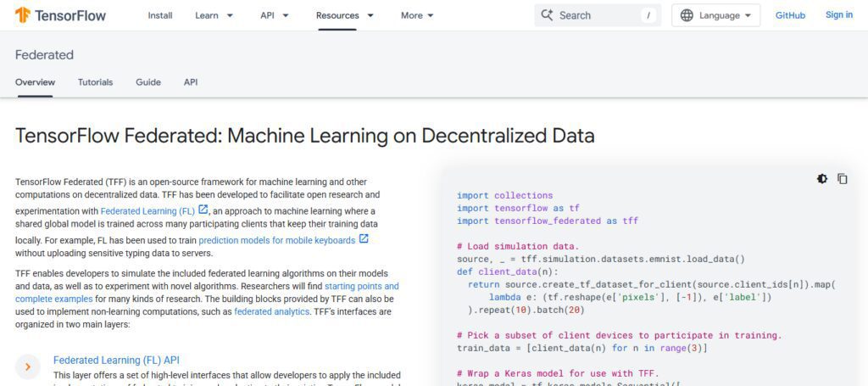Click the line with 'emnist.load_data()'
Screen dimensions: 868x386
point(601,260)
